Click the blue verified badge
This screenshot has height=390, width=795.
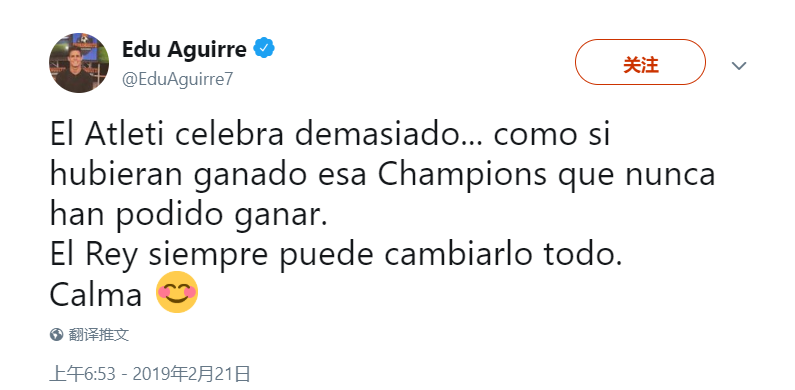pos(264,49)
